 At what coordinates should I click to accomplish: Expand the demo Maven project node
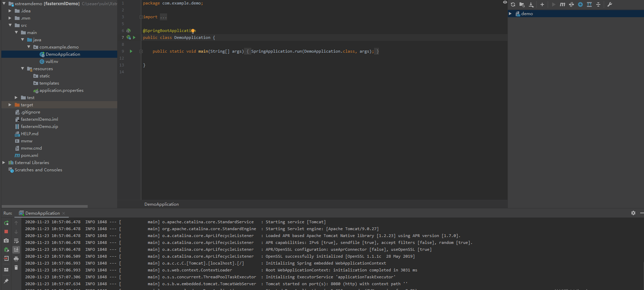tap(510, 14)
